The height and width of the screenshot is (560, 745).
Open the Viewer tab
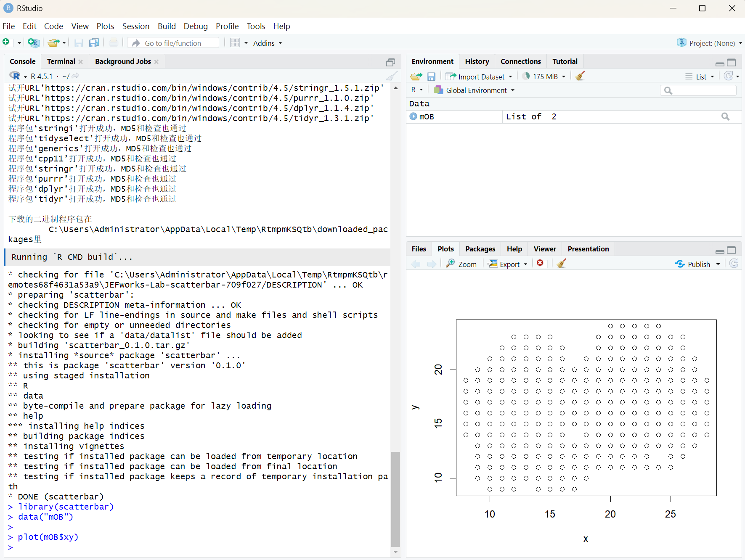click(545, 249)
